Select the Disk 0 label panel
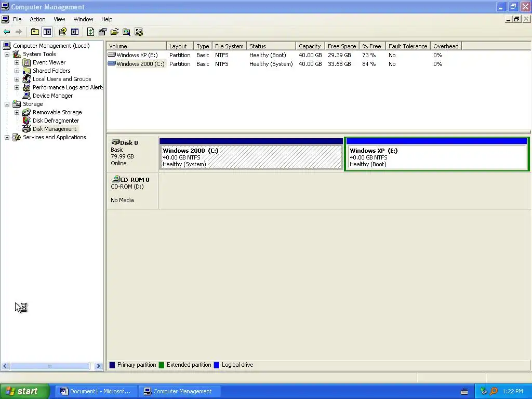The height and width of the screenshot is (399, 532). pyautogui.click(x=132, y=153)
